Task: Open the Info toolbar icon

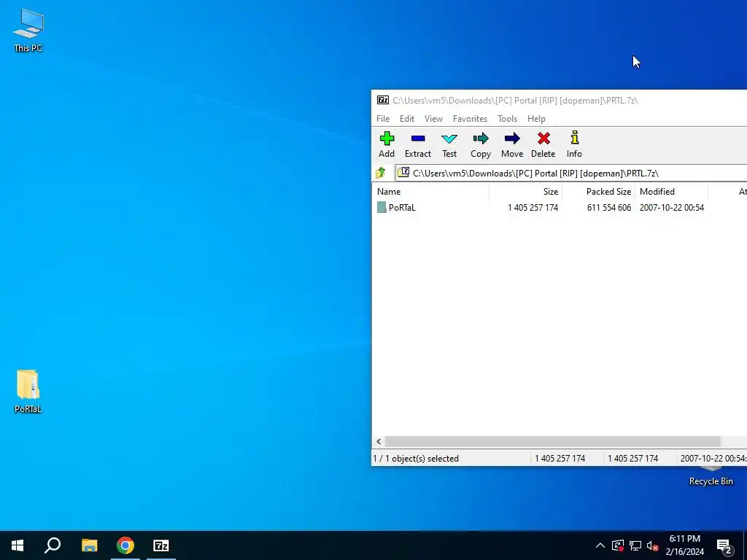Action: 574,144
